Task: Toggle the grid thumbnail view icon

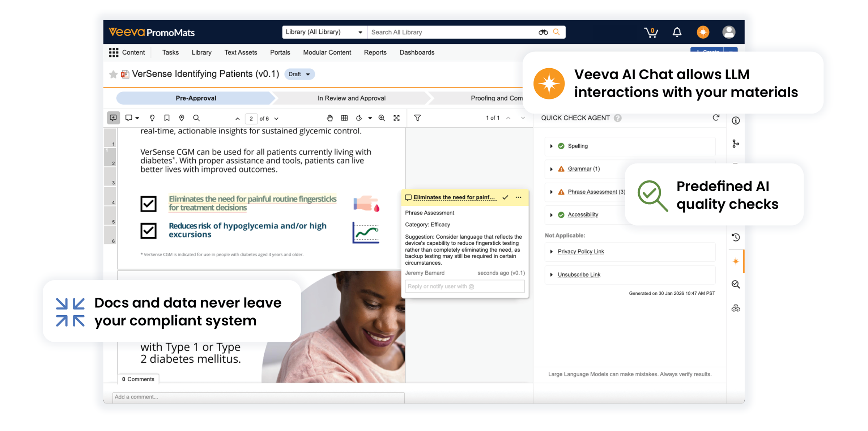Action: click(x=344, y=118)
